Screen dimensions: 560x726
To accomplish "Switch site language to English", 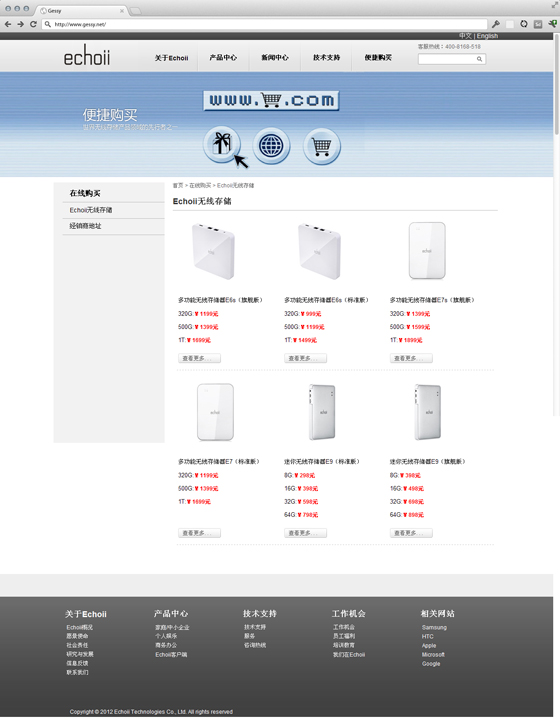I will pyautogui.click(x=487, y=36).
